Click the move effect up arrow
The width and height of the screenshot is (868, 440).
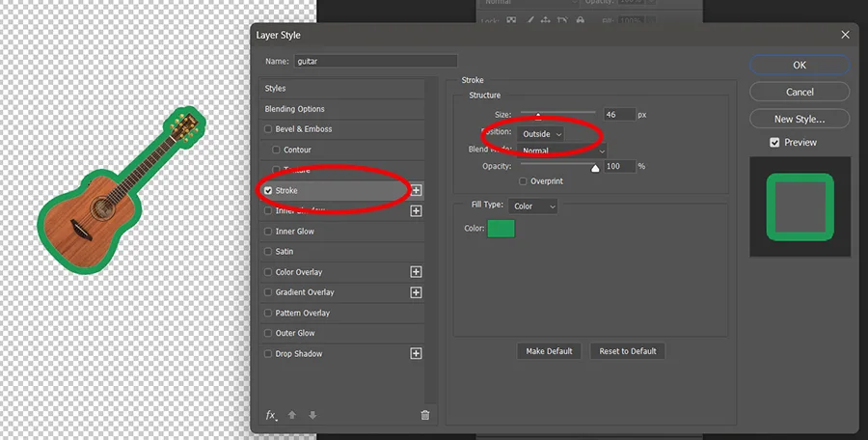292,416
